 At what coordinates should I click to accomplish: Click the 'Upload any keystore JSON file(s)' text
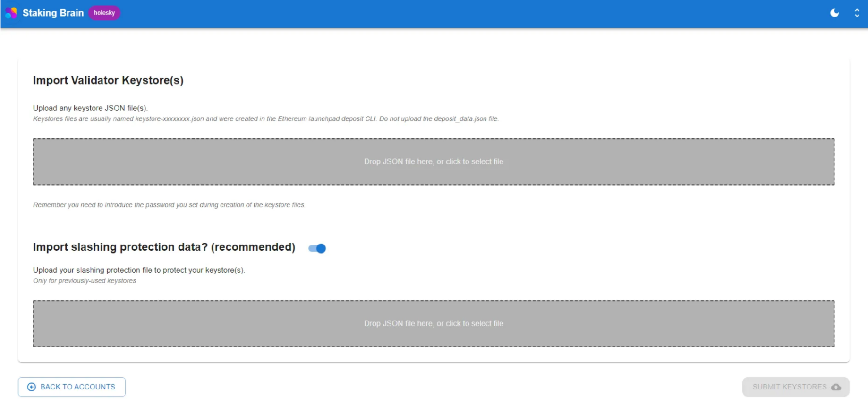pos(90,108)
